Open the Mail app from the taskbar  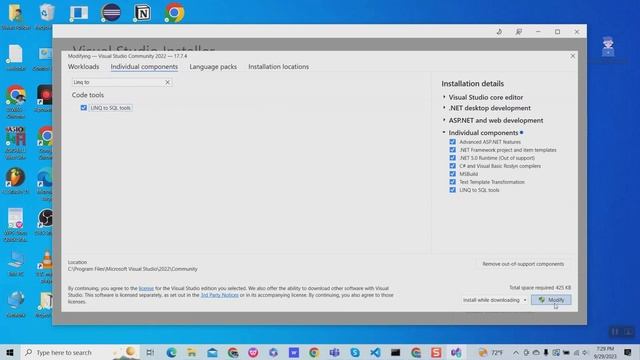coord(212,352)
